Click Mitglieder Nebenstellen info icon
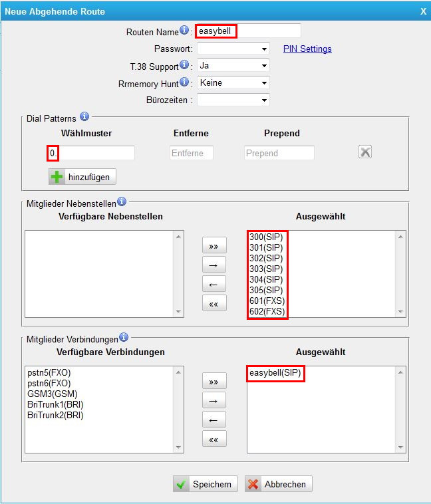 coord(122,201)
